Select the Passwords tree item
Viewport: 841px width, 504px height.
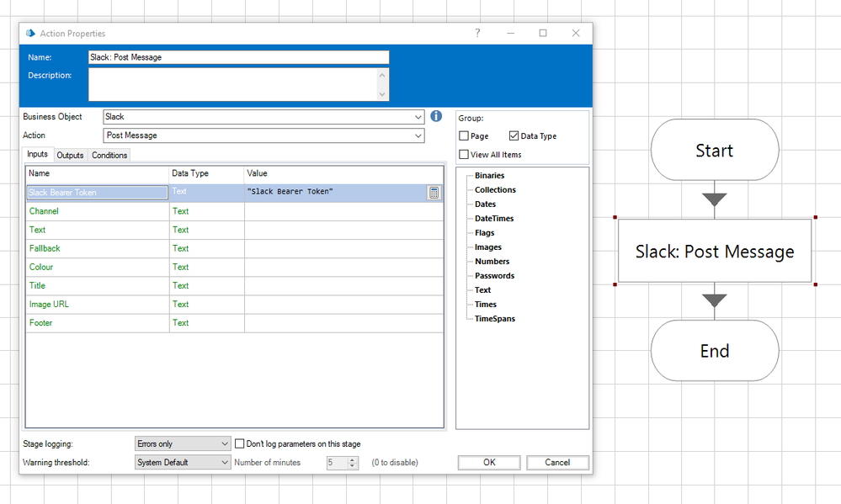tap(494, 276)
